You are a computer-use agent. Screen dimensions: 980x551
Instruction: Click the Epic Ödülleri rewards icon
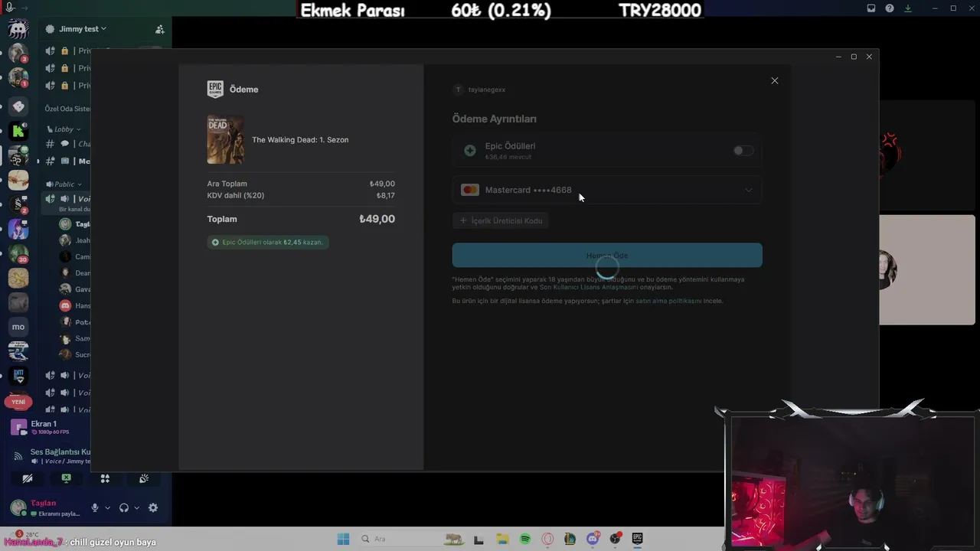[x=469, y=151]
